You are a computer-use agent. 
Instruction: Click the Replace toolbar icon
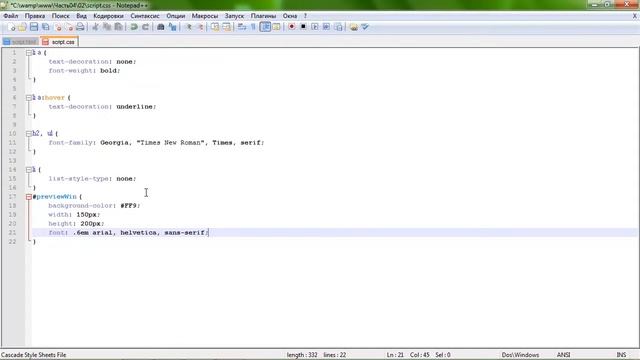pos(172,27)
